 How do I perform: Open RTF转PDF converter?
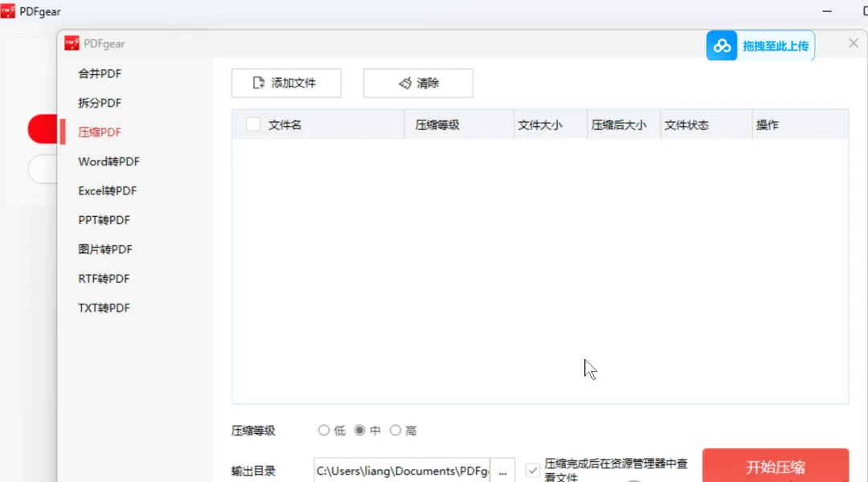[104, 279]
